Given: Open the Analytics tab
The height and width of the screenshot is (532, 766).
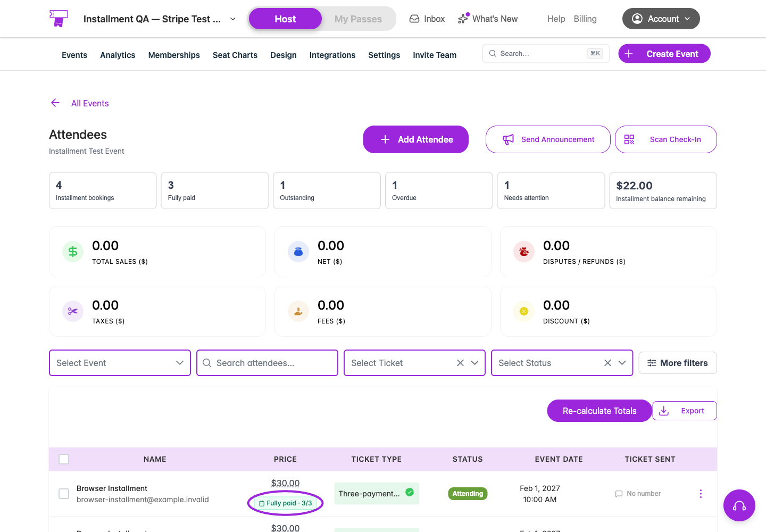Looking at the screenshot, I should pyautogui.click(x=118, y=55).
